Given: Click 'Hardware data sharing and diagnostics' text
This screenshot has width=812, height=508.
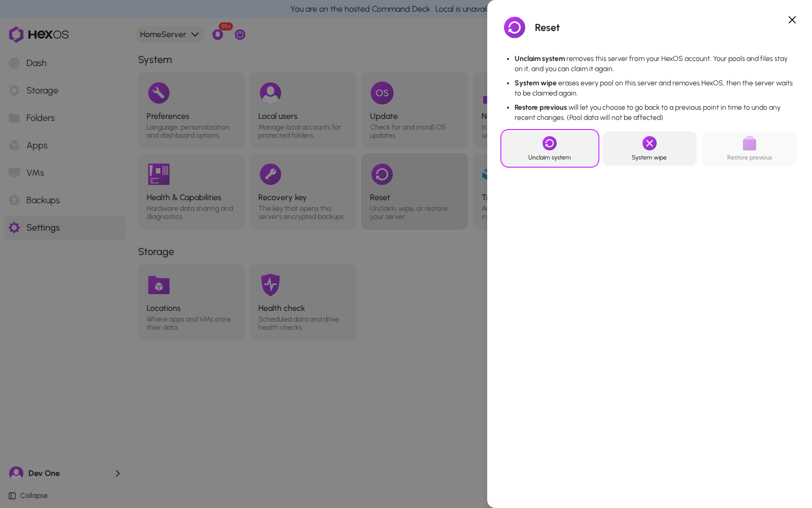Looking at the screenshot, I should click(x=190, y=212).
